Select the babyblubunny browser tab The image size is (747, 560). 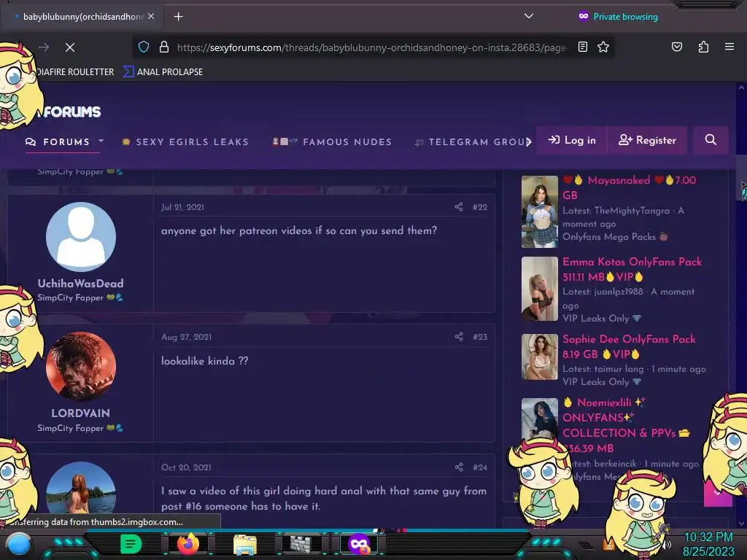pos(81,17)
